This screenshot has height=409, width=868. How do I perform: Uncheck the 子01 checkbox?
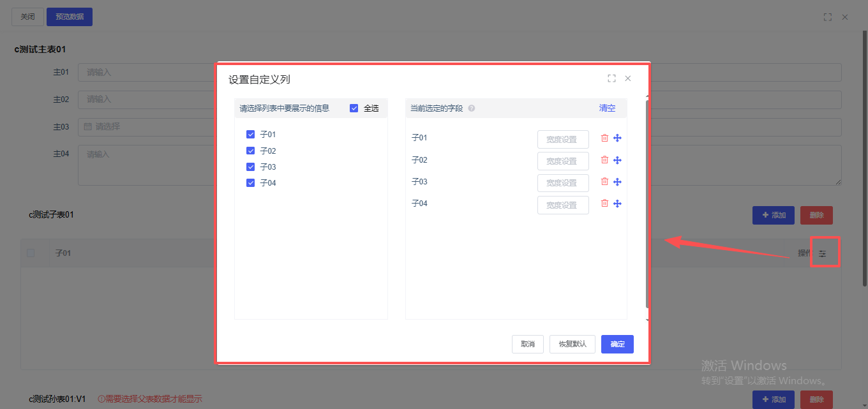click(x=251, y=135)
